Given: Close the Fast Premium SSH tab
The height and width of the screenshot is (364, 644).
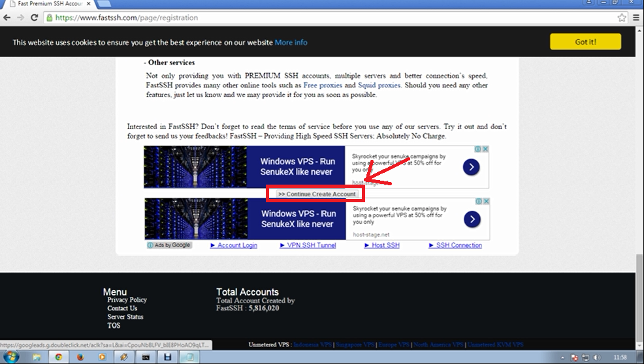Looking at the screenshot, I should [88, 3].
